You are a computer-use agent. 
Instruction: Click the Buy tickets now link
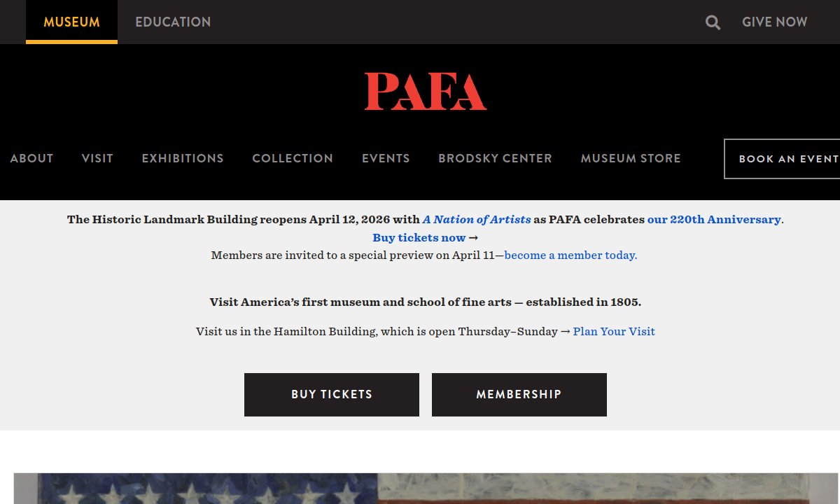click(x=419, y=237)
